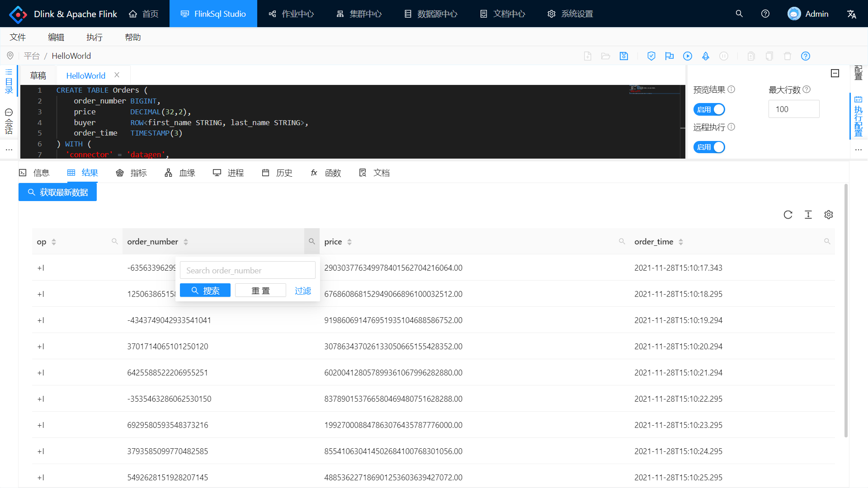Click the language switch icon in header

point(852,14)
